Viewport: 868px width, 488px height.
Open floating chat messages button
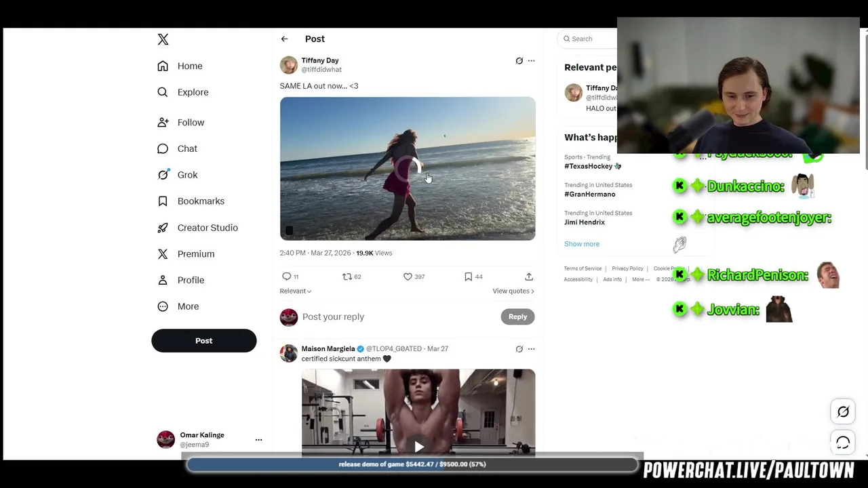pos(843,443)
